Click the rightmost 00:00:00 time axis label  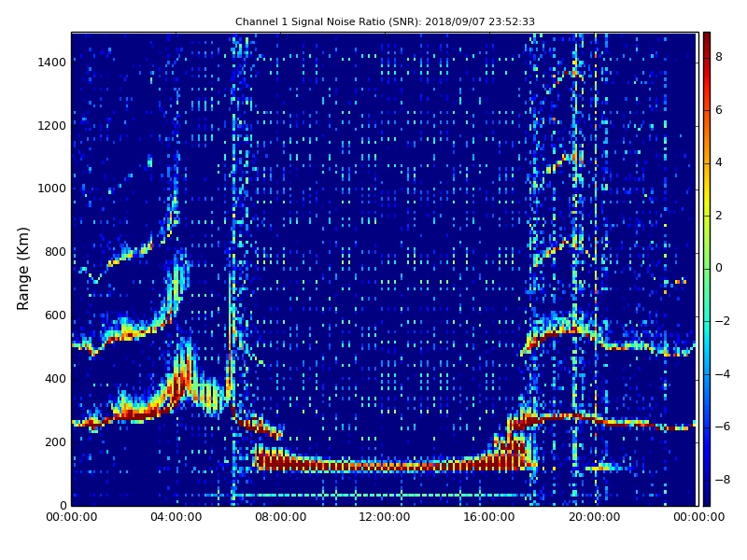[x=698, y=517]
